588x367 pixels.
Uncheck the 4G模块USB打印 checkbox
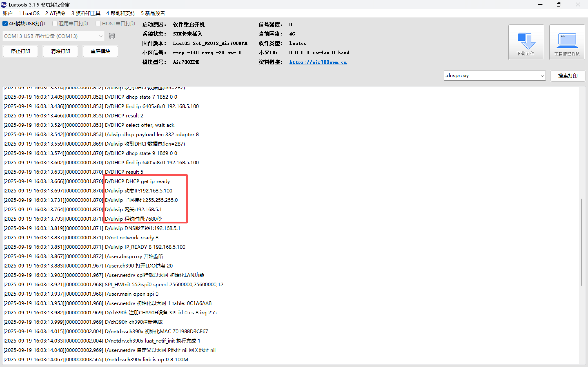5,23
